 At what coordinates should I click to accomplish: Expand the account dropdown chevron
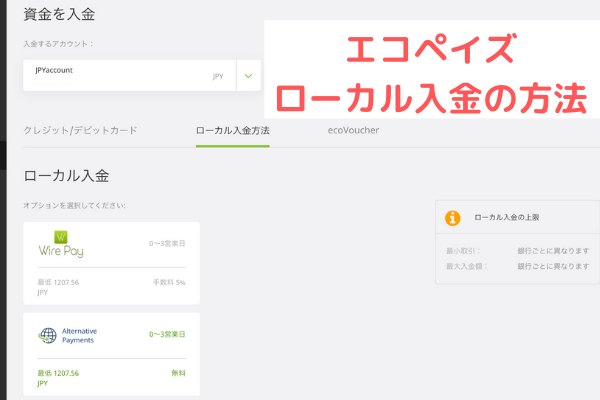pos(248,75)
